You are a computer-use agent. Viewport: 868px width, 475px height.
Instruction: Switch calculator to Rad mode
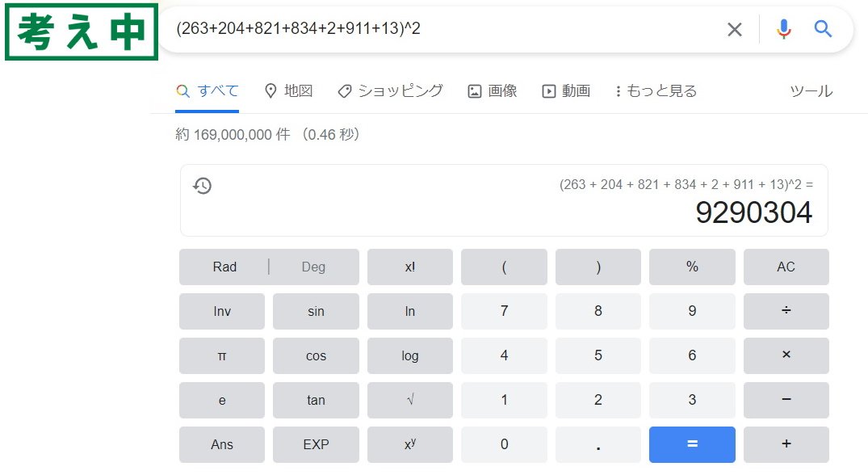(x=224, y=267)
